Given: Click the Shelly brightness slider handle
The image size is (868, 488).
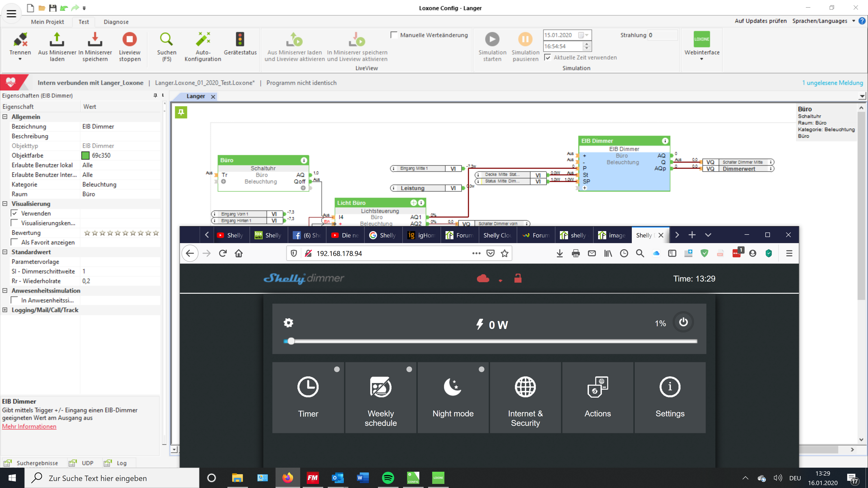Looking at the screenshot, I should tap(291, 341).
